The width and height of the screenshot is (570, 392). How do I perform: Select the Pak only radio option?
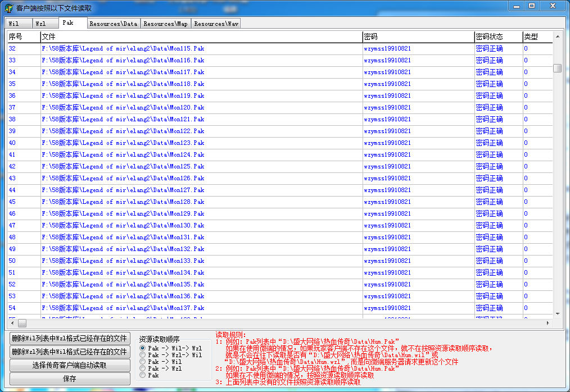point(143,375)
